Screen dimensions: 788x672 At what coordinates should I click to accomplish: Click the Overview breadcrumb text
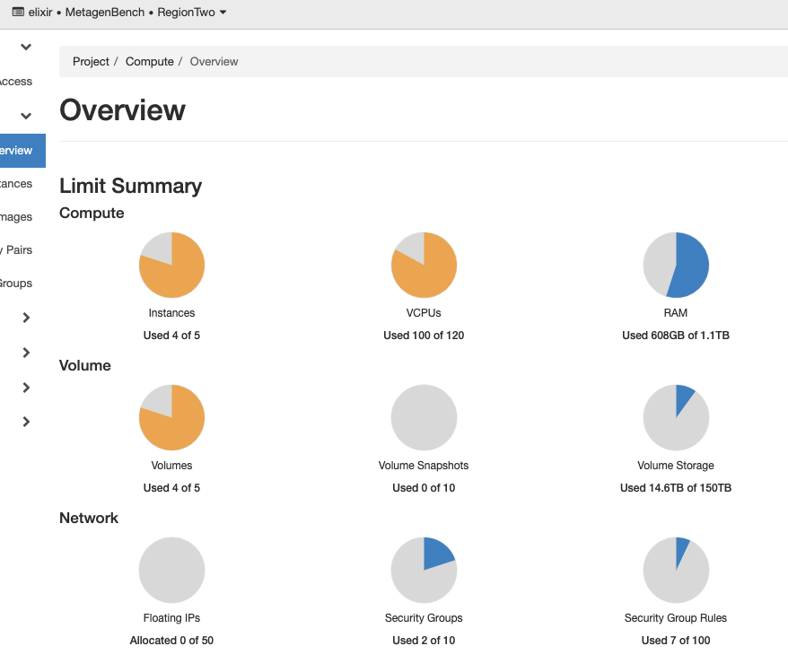[214, 61]
